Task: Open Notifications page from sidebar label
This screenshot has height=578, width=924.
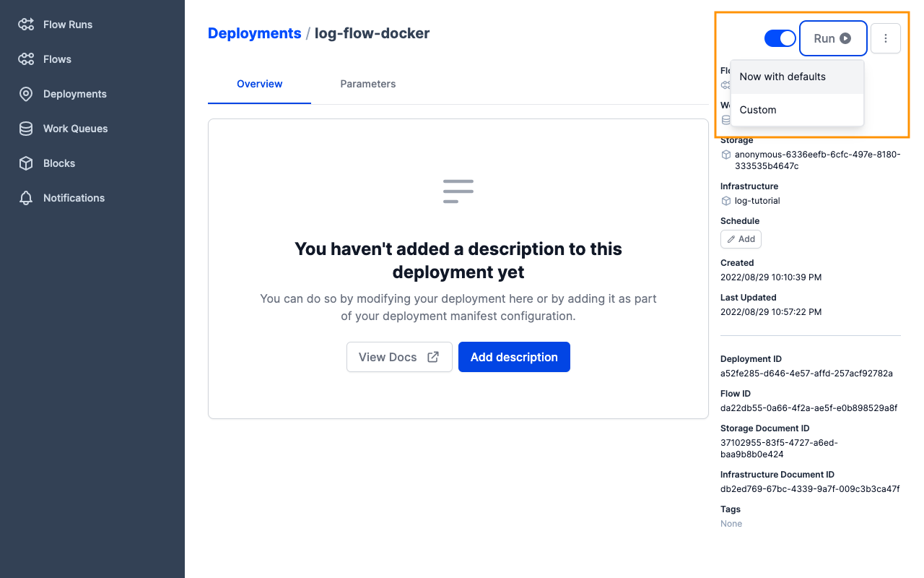Action: tap(74, 198)
